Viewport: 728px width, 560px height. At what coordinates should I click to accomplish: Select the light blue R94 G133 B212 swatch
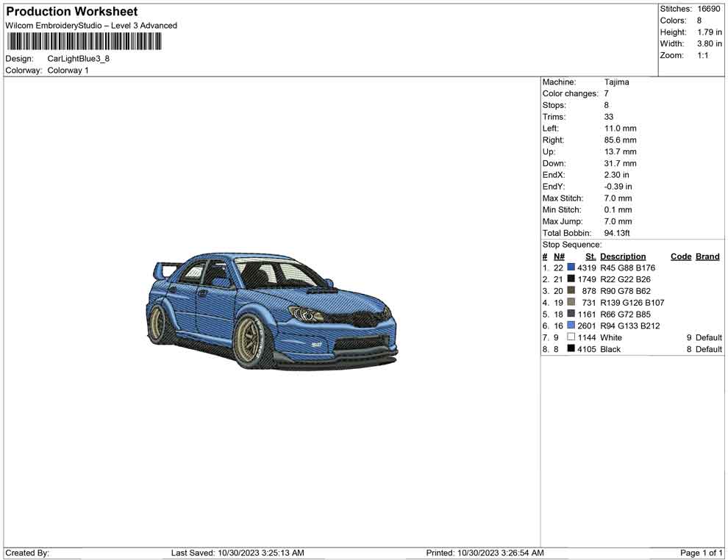coord(571,326)
